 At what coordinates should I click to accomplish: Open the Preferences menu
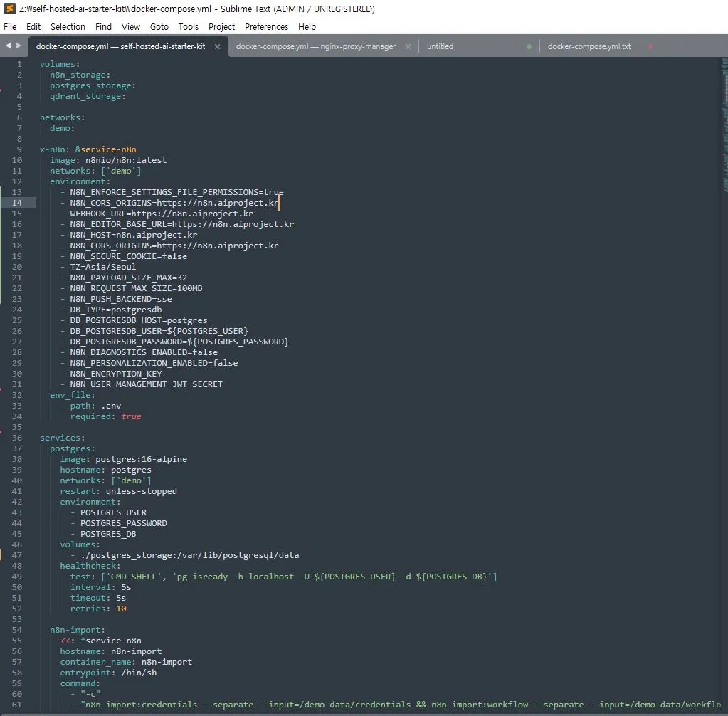[x=266, y=27]
